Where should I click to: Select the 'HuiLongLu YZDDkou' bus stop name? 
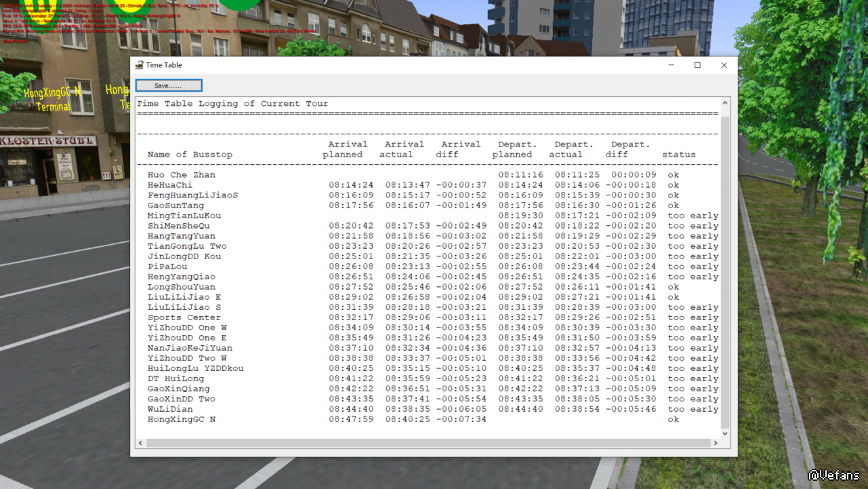(x=196, y=368)
